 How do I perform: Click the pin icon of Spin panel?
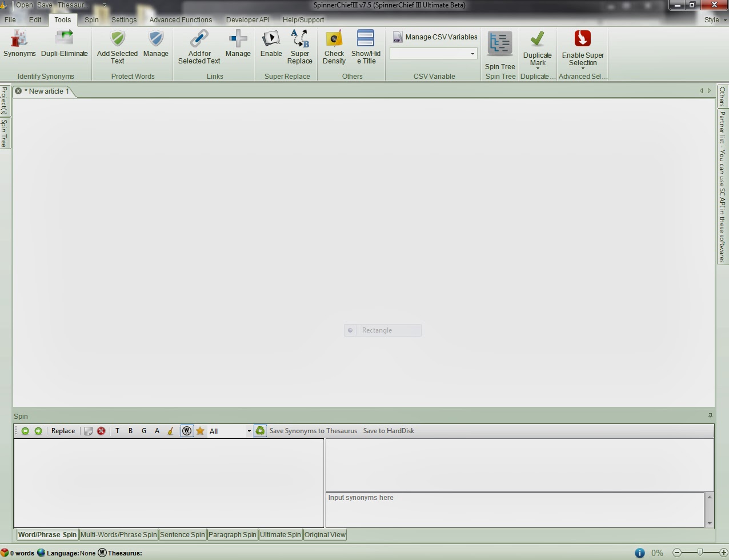click(710, 415)
